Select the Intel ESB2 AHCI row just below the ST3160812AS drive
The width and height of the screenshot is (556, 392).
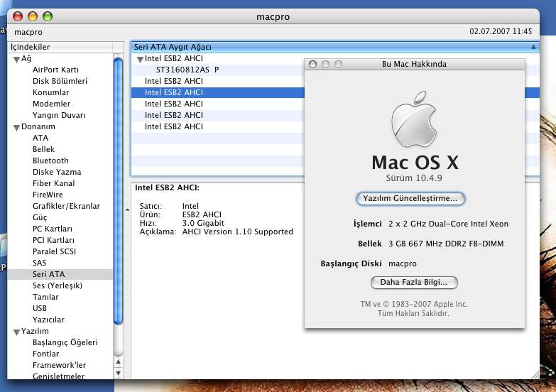(218, 81)
